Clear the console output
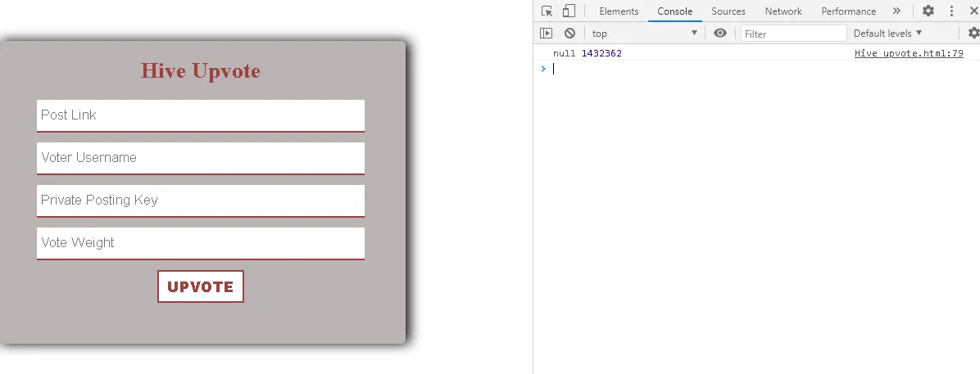The width and height of the screenshot is (980, 374). [569, 34]
